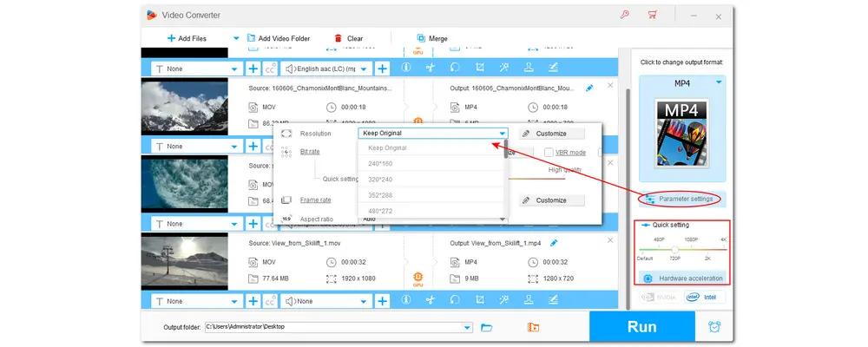Select 480*272 resolution option

(x=380, y=212)
